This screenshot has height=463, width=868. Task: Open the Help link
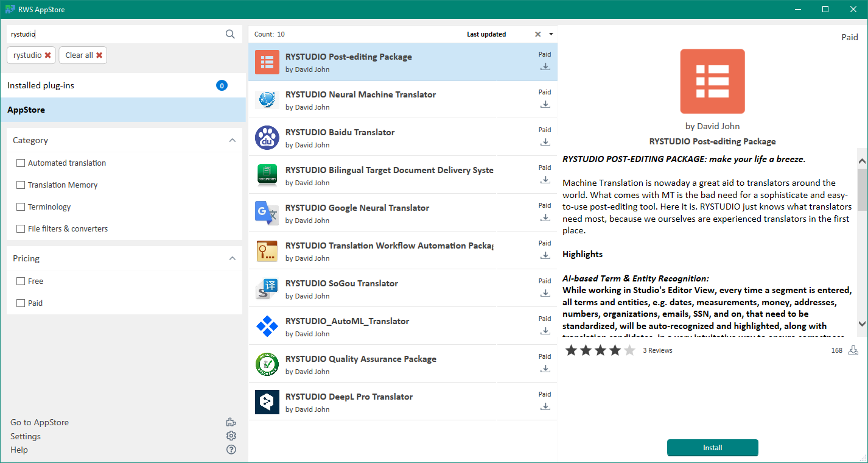(19, 450)
